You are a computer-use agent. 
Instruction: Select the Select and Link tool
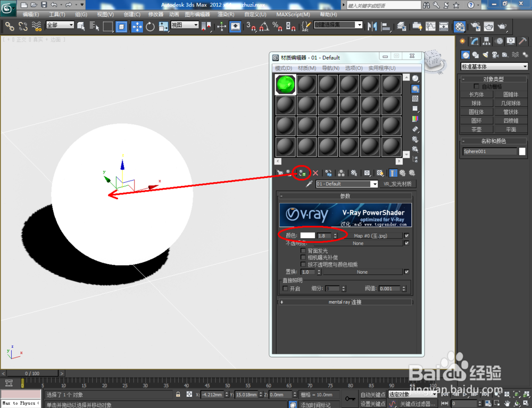click(9, 26)
